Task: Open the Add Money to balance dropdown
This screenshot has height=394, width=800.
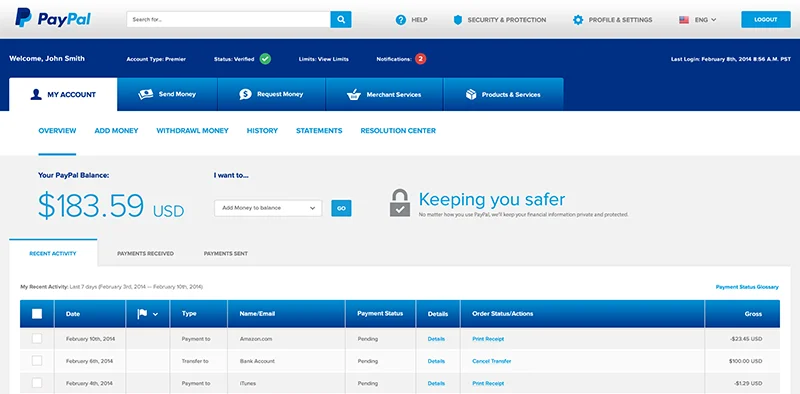Action: (268, 208)
